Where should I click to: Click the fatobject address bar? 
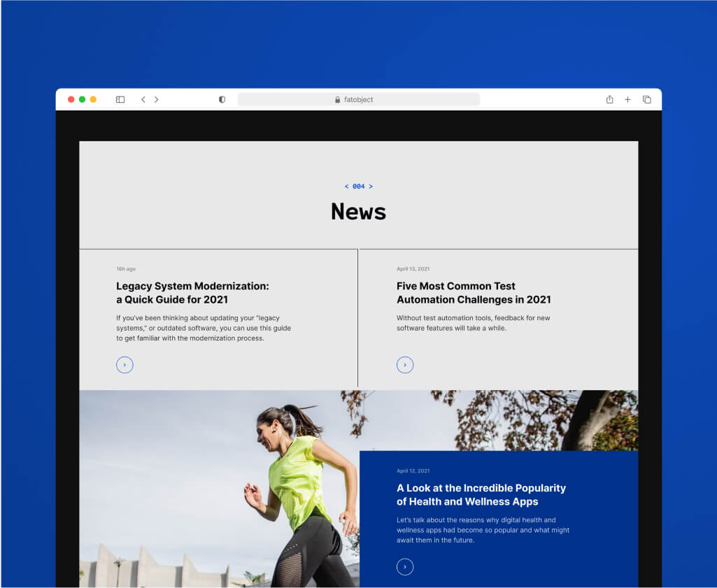(x=358, y=99)
